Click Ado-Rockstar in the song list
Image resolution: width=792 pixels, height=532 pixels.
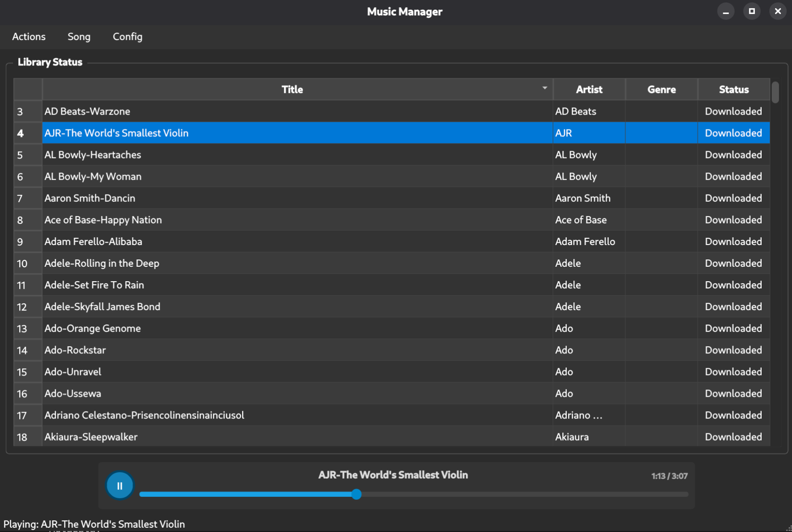point(75,350)
